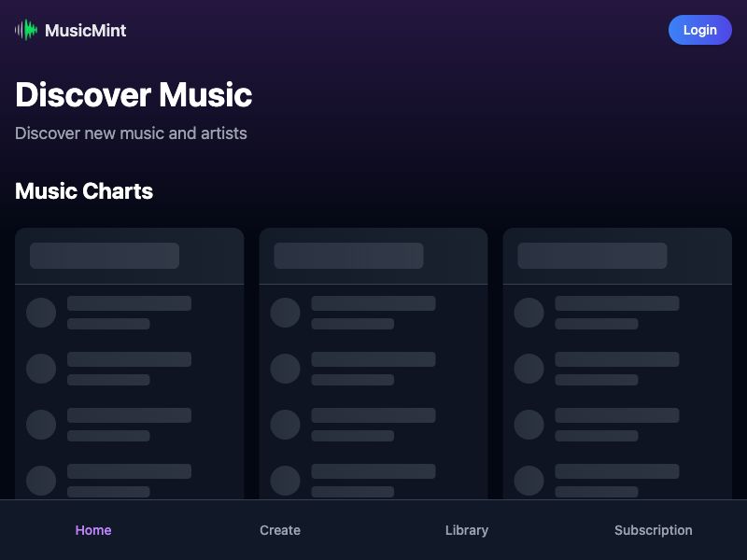Viewport: 747px width, 560px height.
Task: Click the bottom avatar circle in middle chart
Action: pyautogui.click(x=286, y=481)
